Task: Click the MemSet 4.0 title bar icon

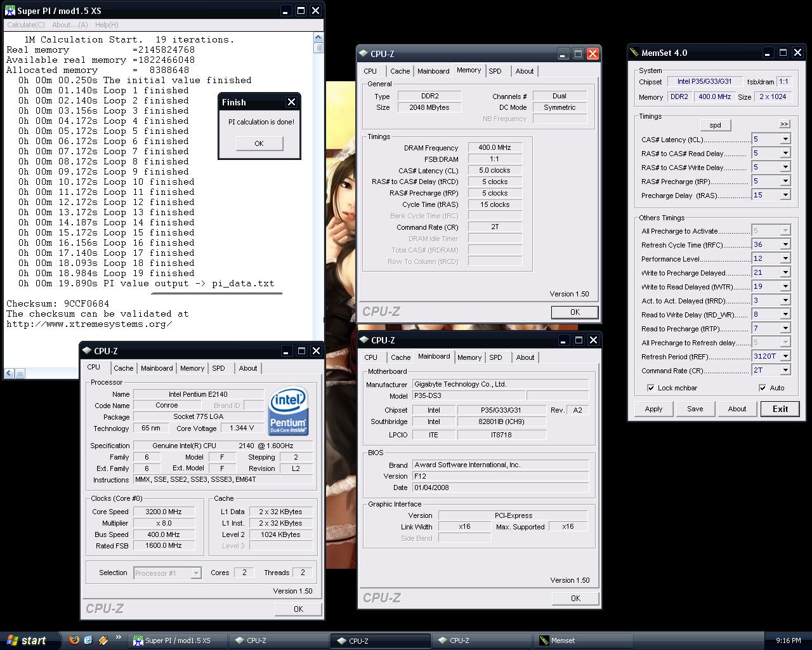Action: pos(634,53)
